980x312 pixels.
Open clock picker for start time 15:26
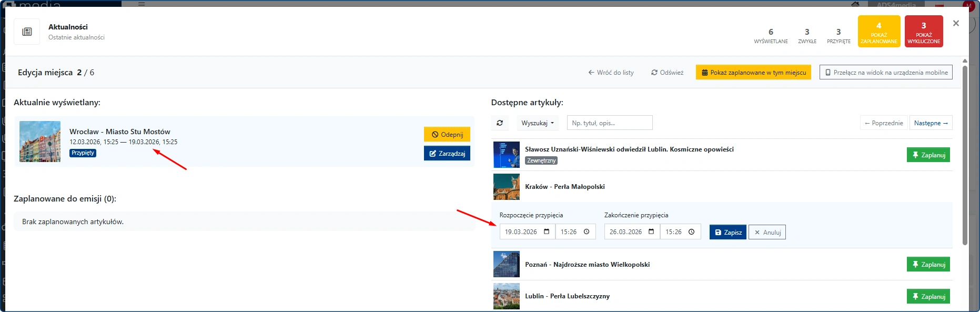[587, 232]
